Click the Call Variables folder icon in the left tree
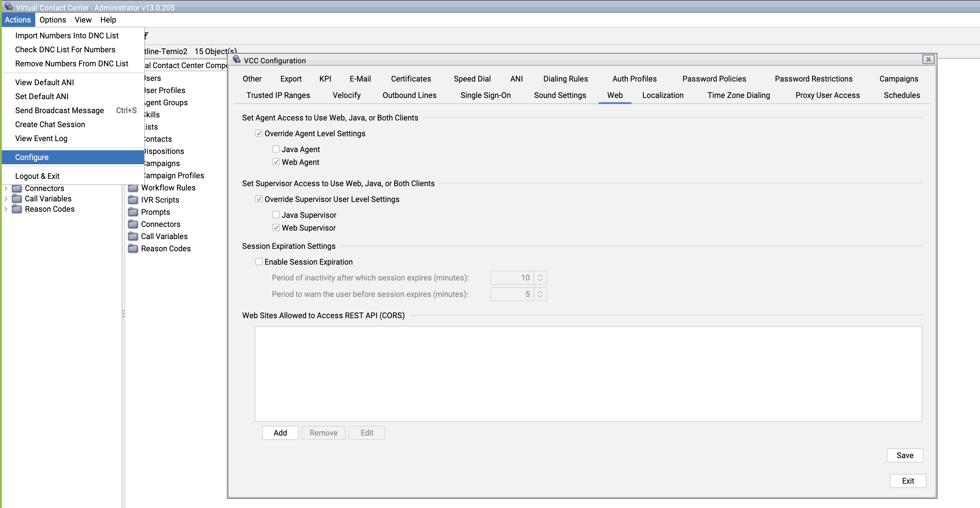The height and width of the screenshot is (508, 980). pyautogui.click(x=17, y=199)
